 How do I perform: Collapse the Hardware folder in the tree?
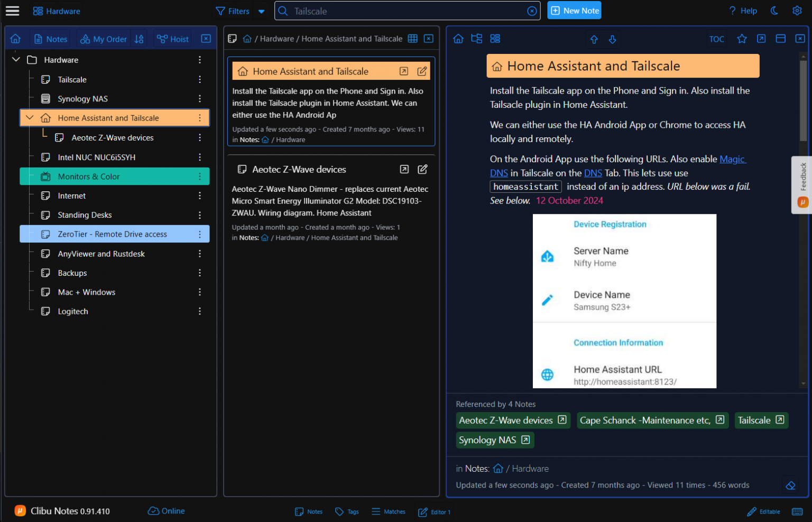[x=16, y=59]
